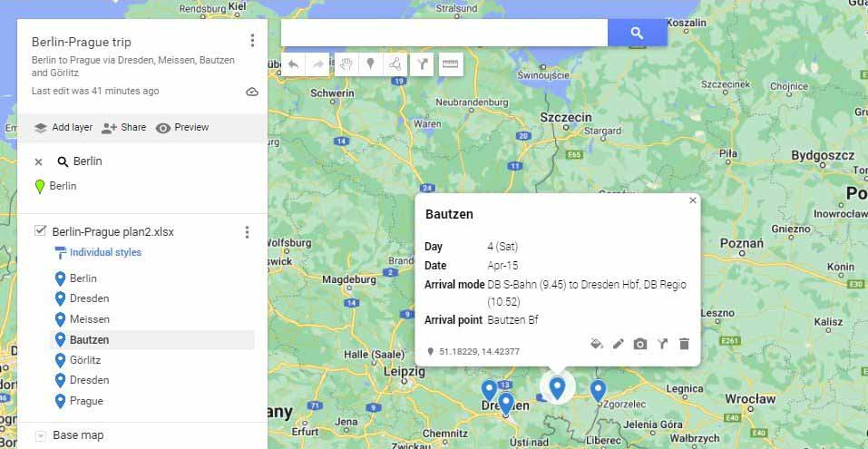Open Individual styles settings
Viewport: 868px width, 449px height.
pyautogui.click(x=105, y=252)
